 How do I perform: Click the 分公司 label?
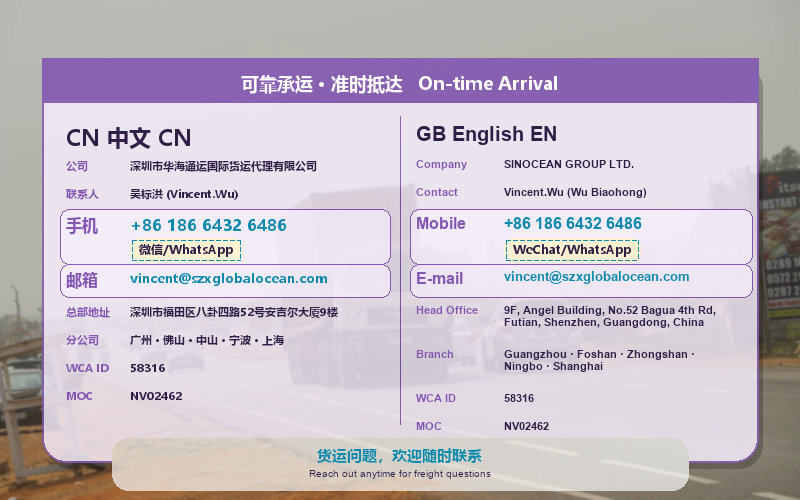coord(82,340)
